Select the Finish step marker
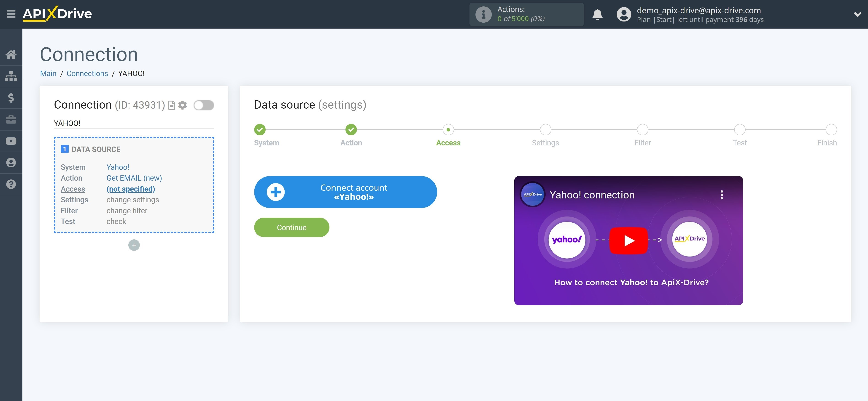This screenshot has height=401, width=868. tap(831, 130)
